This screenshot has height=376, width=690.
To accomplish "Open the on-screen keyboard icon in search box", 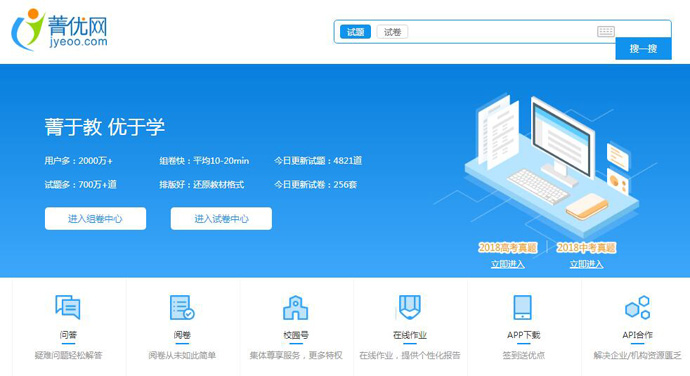I will [606, 31].
